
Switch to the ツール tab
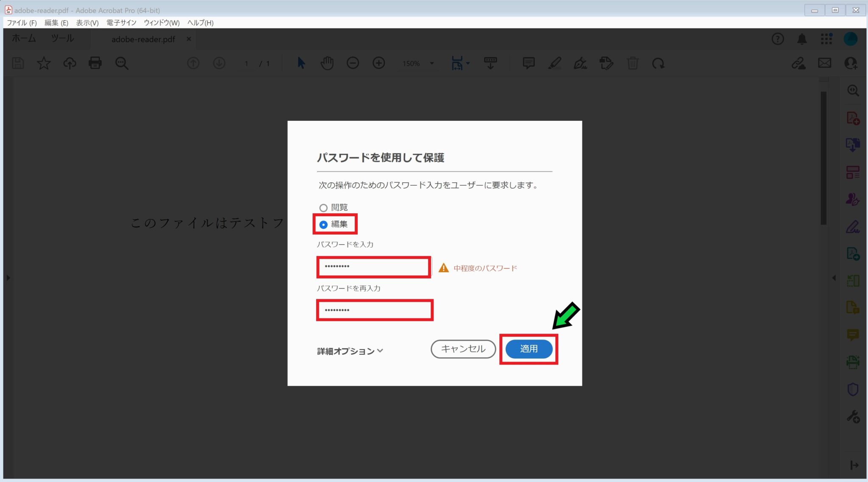63,39
